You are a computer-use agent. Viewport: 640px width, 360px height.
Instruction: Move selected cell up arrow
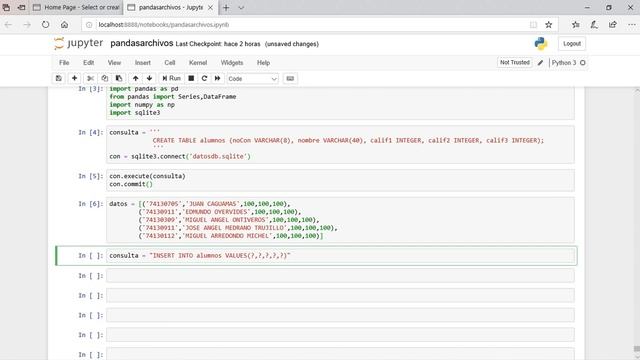tap(136, 78)
